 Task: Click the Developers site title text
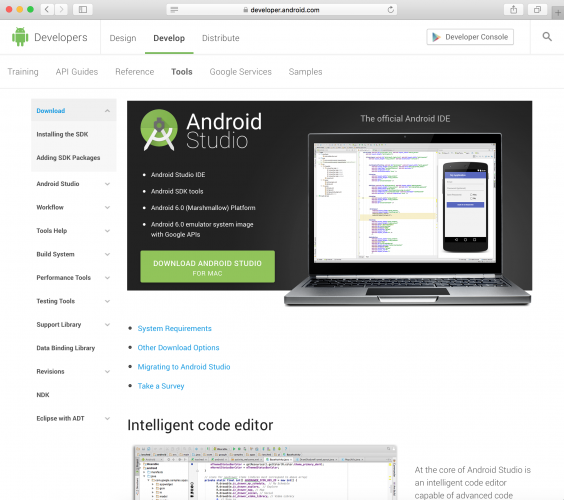[61, 37]
